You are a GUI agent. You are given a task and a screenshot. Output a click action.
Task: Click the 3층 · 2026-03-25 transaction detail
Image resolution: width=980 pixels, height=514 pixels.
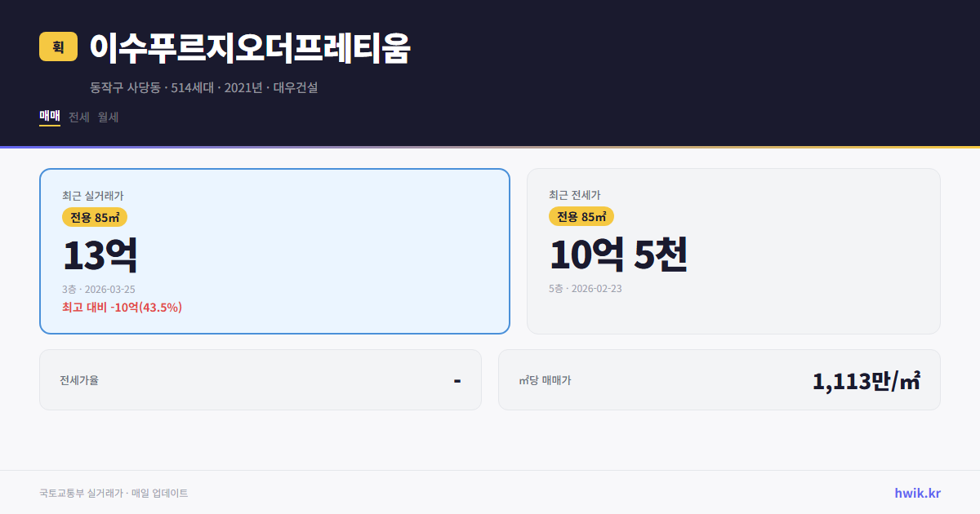click(100, 288)
